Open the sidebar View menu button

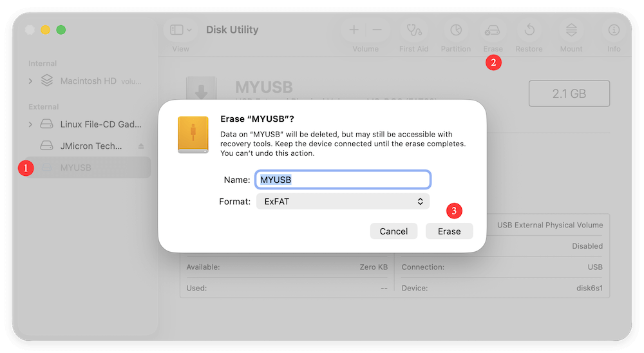tap(181, 30)
